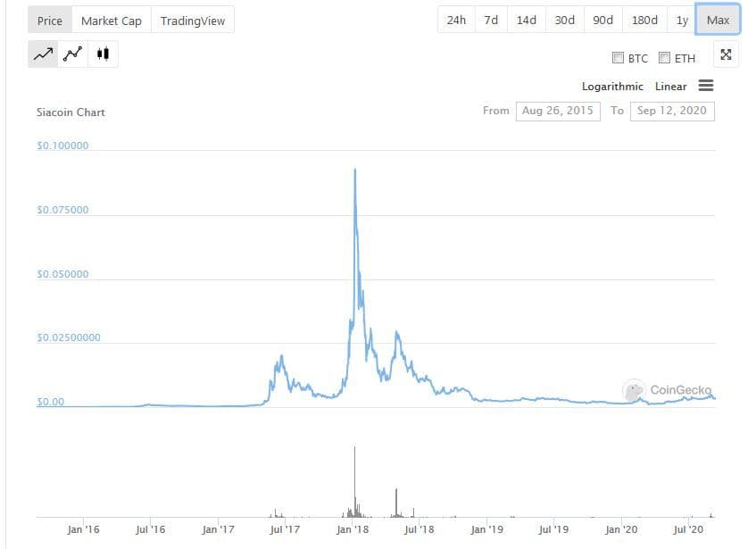
Task: Open the To date picker field
Action: click(x=671, y=111)
